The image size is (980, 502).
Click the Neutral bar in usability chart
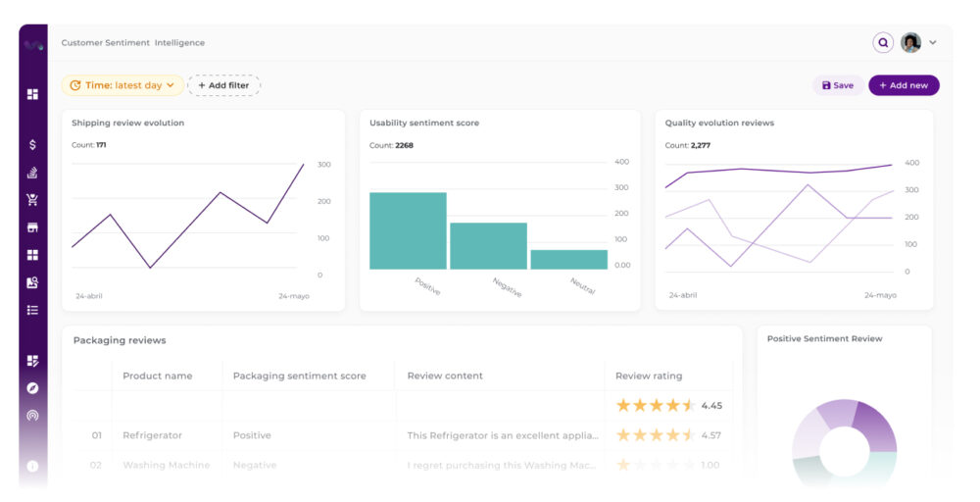click(x=568, y=260)
